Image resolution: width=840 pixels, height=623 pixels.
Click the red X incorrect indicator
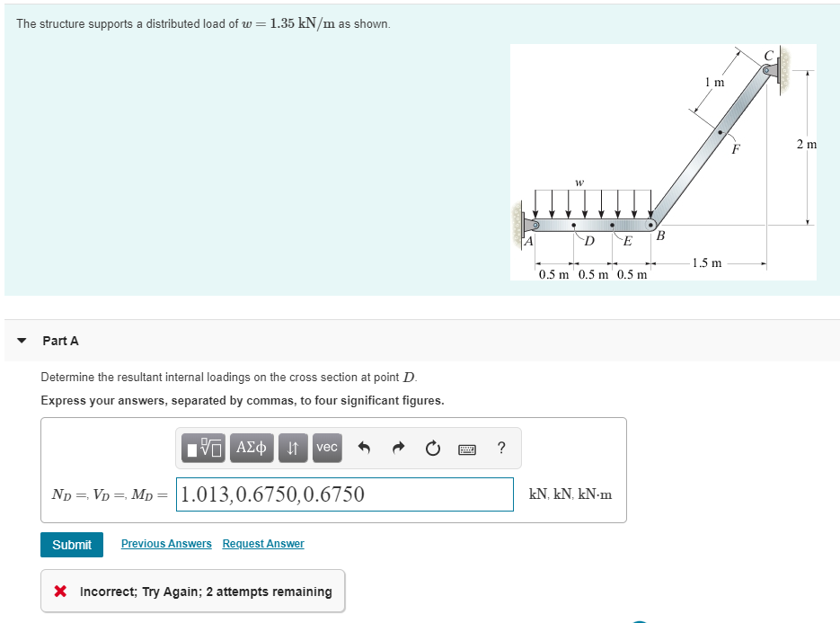coord(58,591)
